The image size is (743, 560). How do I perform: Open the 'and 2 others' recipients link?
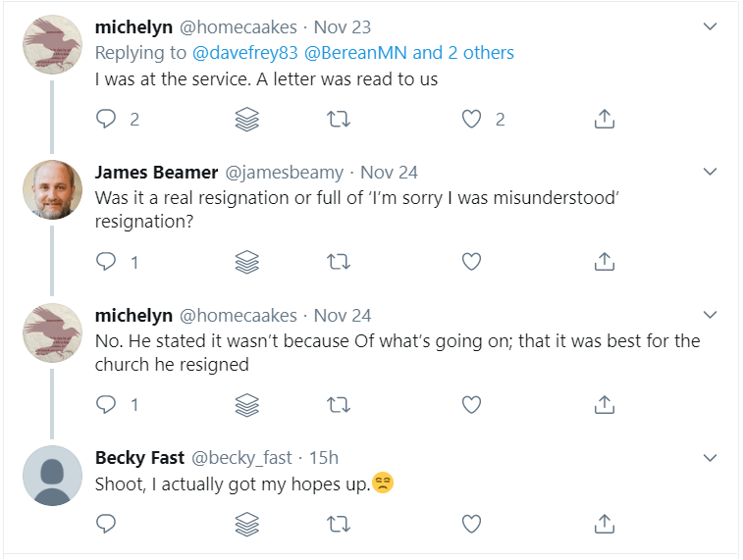point(463,53)
